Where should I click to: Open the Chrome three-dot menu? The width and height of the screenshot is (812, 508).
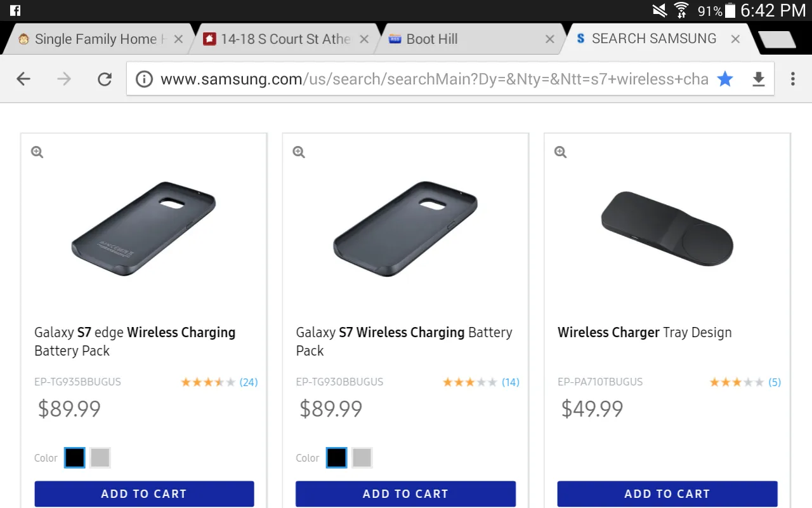[x=792, y=79]
